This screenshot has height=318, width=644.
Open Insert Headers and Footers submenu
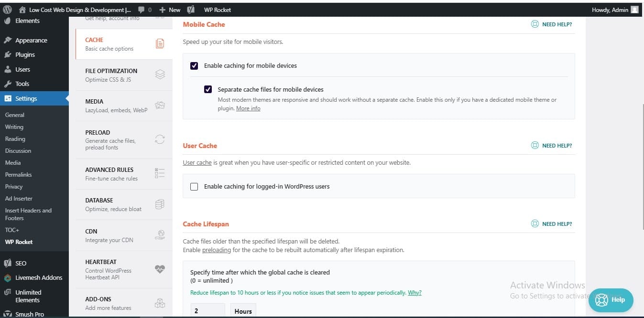pyautogui.click(x=28, y=214)
